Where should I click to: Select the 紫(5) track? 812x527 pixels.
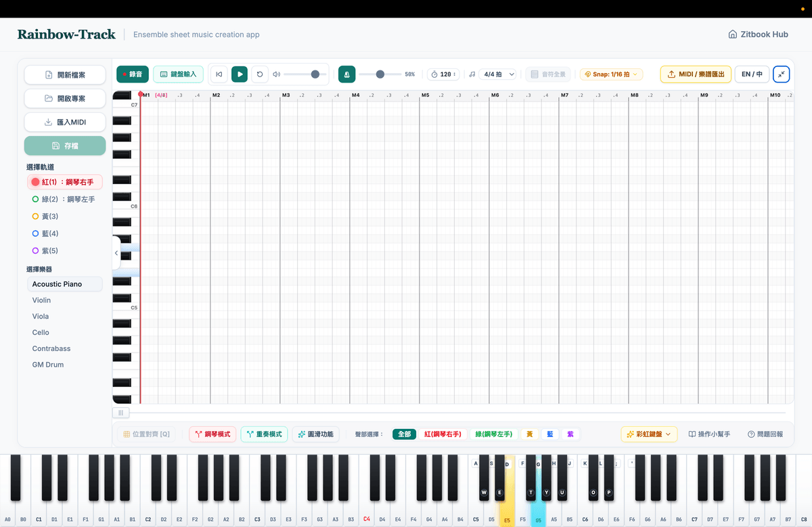click(x=65, y=251)
